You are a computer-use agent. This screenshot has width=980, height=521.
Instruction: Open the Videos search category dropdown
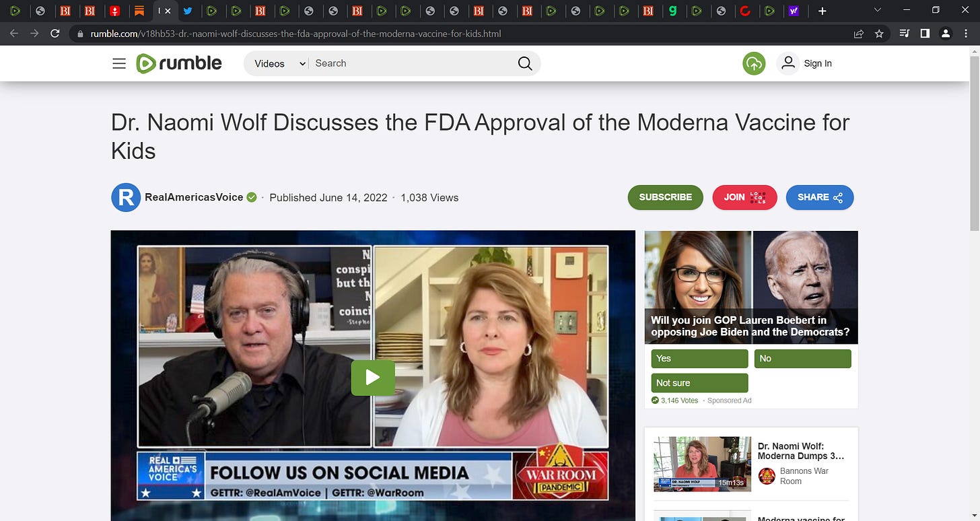point(279,63)
